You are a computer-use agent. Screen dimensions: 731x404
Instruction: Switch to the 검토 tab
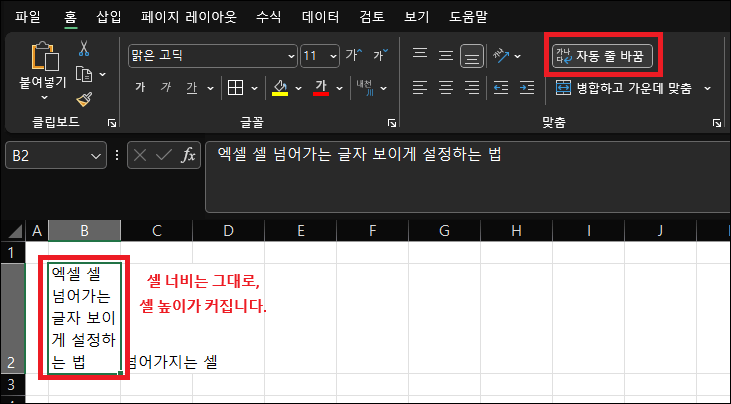(372, 17)
